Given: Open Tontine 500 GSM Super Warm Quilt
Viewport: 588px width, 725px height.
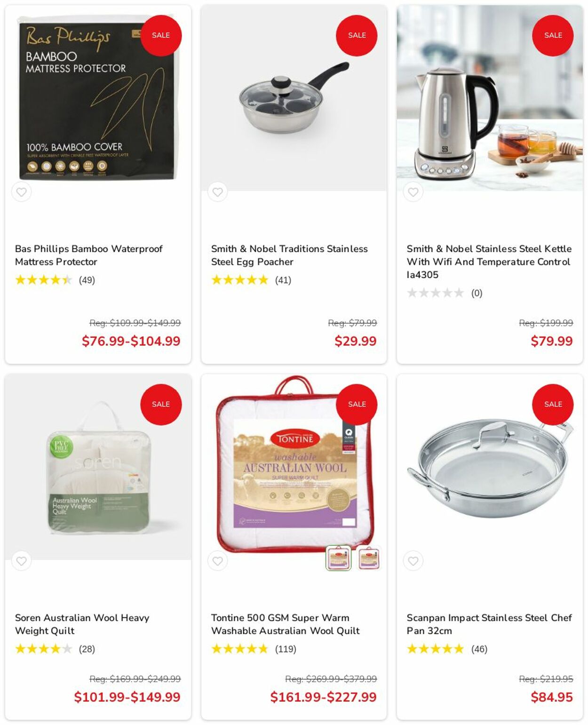Looking at the screenshot, I should click(x=286, y=624).
